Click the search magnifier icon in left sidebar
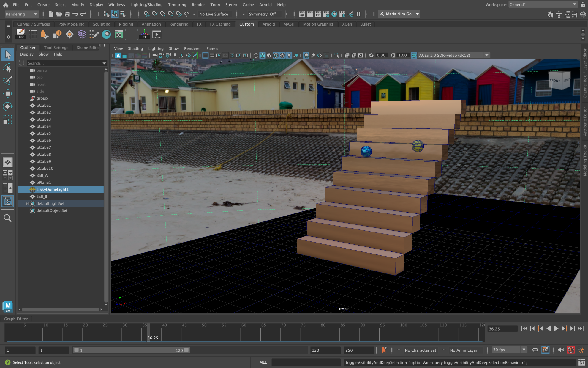 (7, 218)
